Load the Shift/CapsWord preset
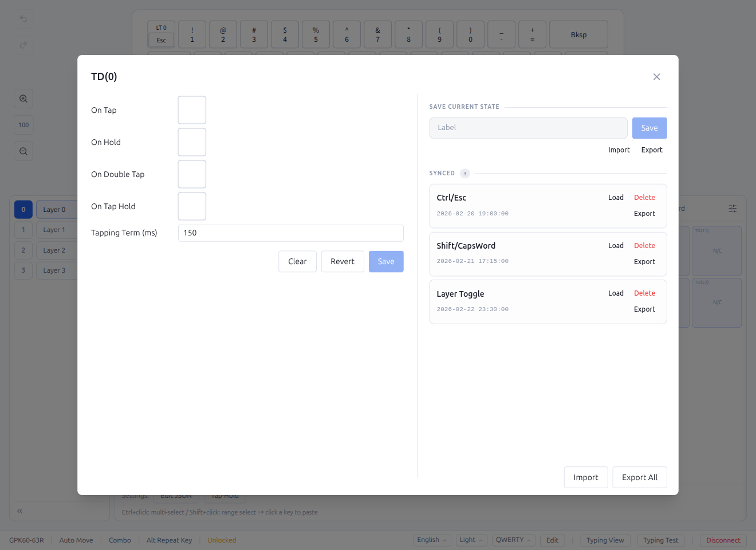Image resolution: width=756 pixels, height=550 pixels. (616, 246)
